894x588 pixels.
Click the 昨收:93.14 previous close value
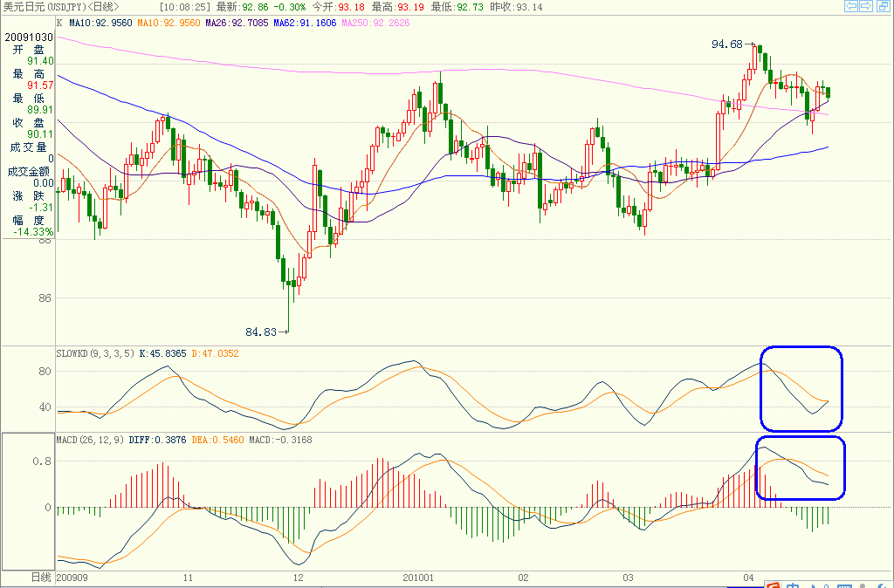coord(517,7)
